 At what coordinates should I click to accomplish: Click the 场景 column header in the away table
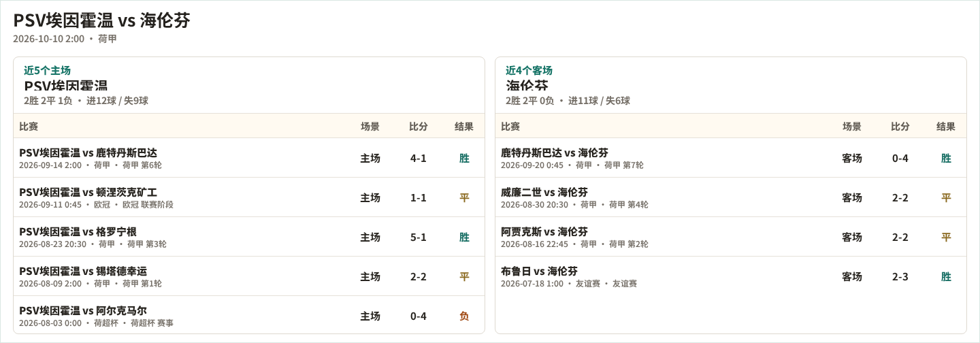pos(852,127)
